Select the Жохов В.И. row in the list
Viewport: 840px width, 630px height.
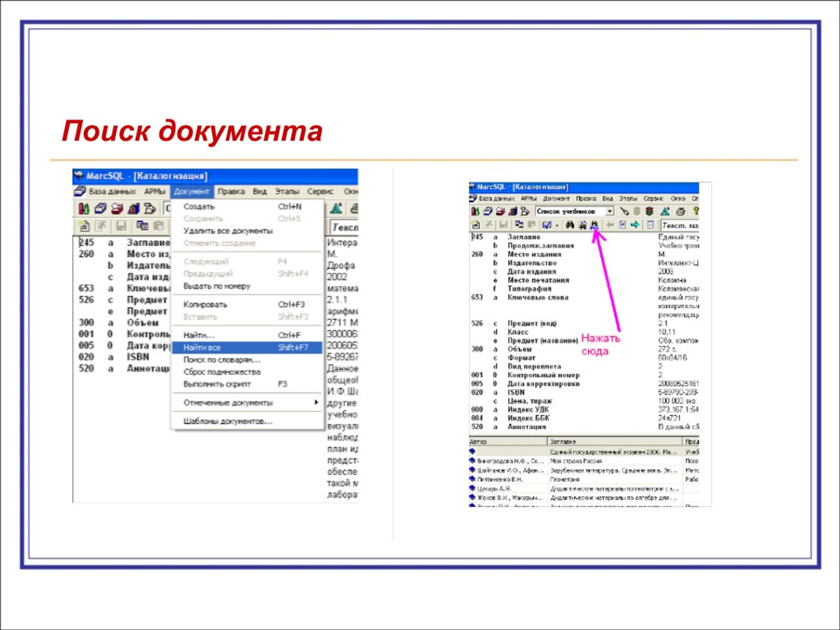(584, 498)
